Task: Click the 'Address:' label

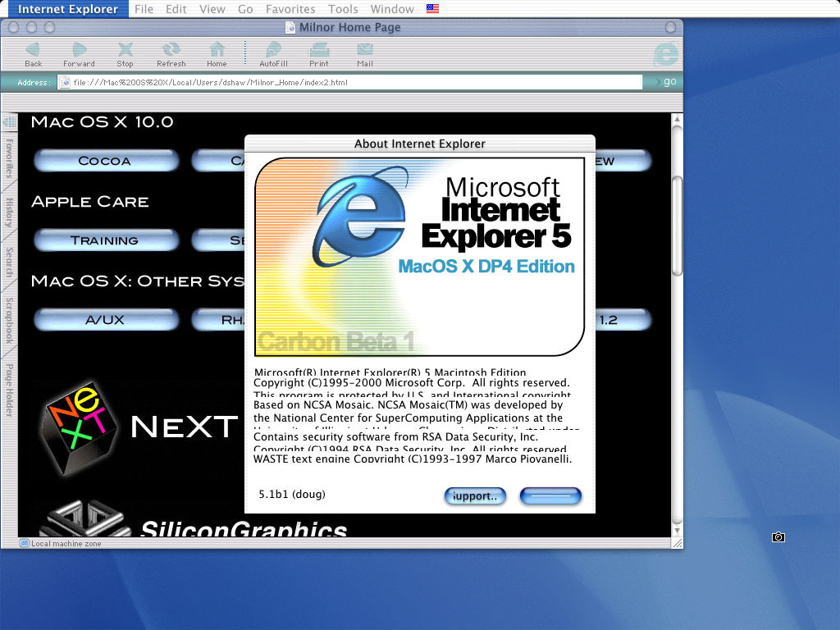Action: point(34,83)
